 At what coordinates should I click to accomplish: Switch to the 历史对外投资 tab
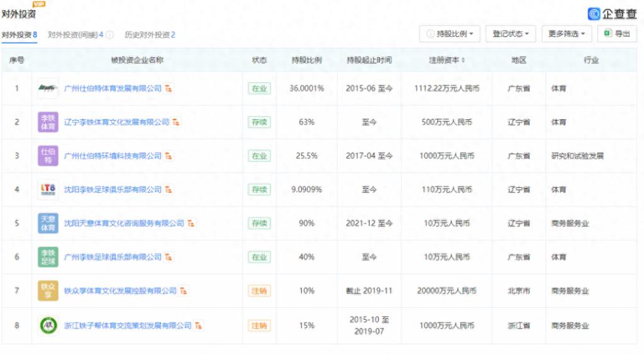pos(150,35)
